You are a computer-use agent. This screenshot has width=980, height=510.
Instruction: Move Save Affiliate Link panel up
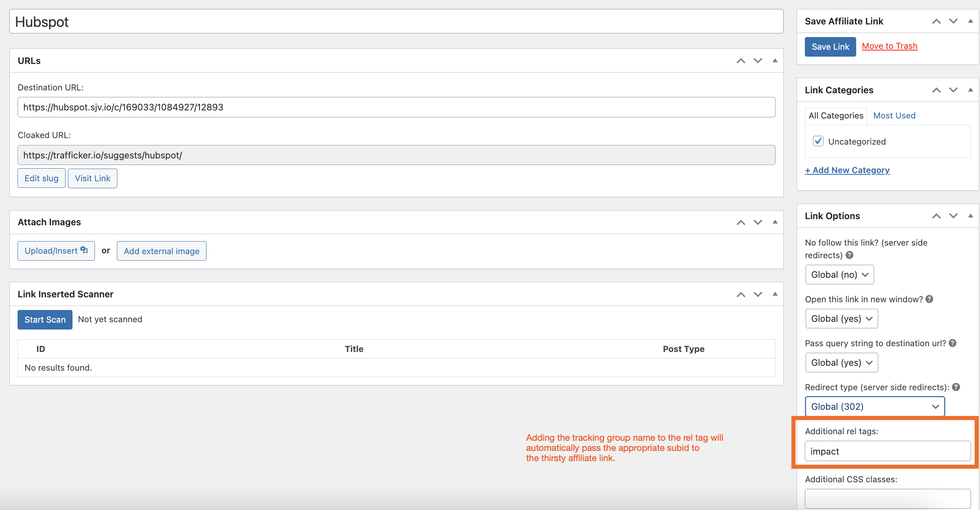pos(936,21)
